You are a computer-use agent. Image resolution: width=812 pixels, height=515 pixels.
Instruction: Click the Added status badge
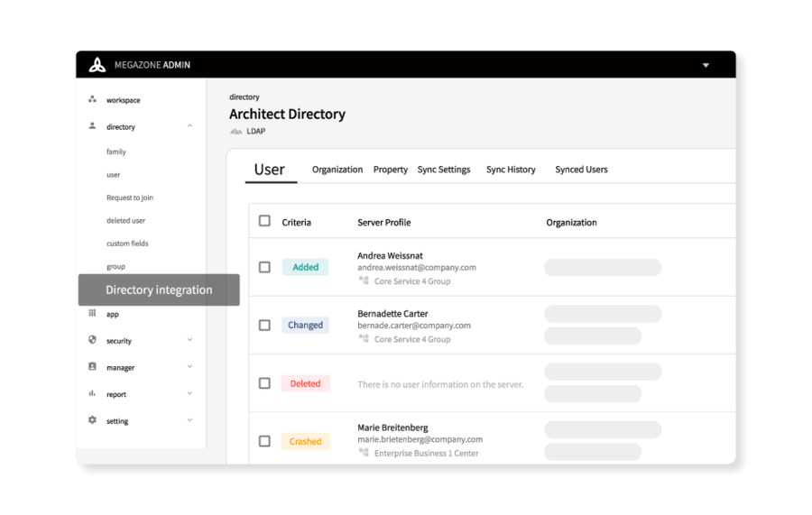[x=305, y=267]
